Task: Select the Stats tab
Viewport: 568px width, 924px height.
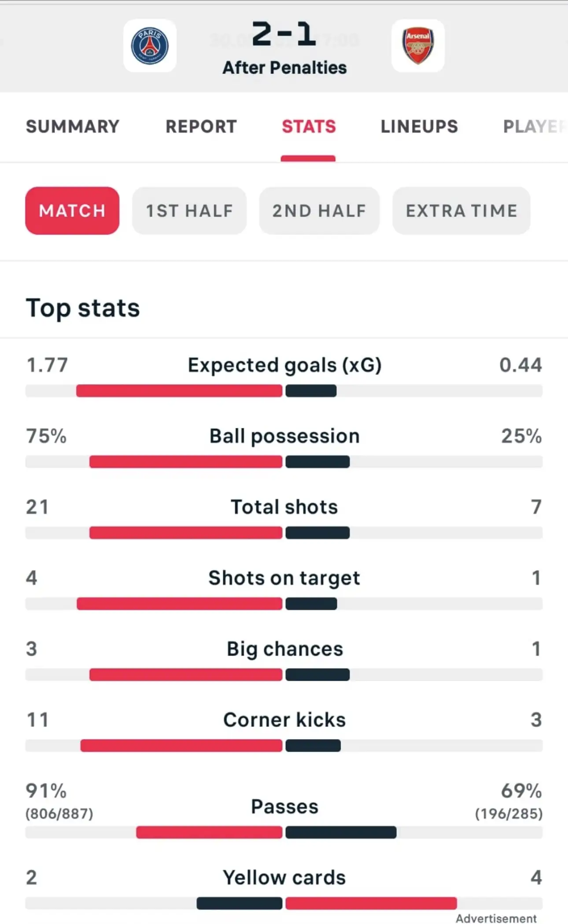Action: pos(309,127)
